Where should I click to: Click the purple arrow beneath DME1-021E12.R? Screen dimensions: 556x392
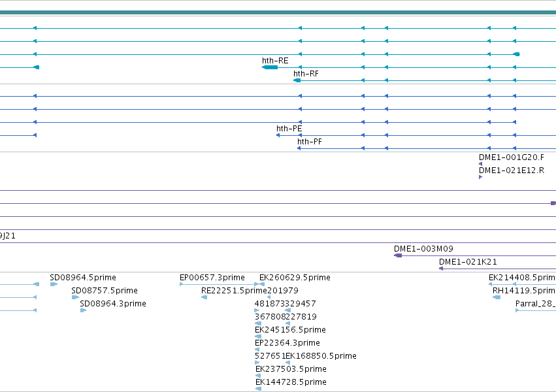(480, 177)
